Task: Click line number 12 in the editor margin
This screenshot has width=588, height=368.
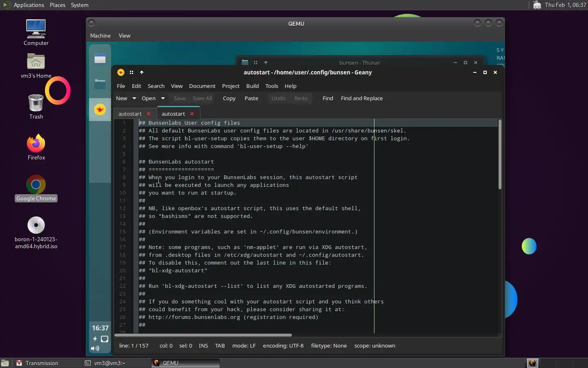Action: coord(122,208)
